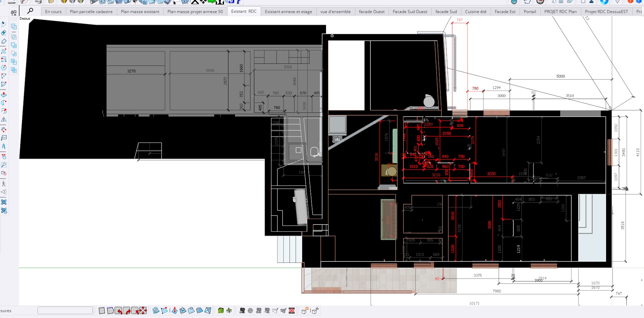Open the Plan masse existant tab

click(140, 11)
